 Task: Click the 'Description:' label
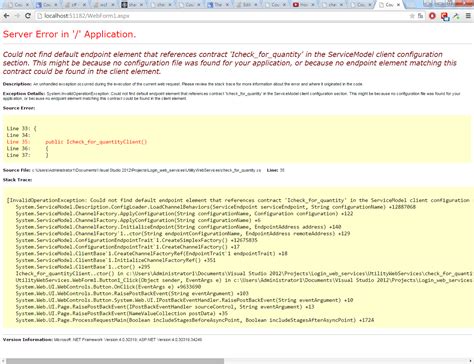pos(17,84)
